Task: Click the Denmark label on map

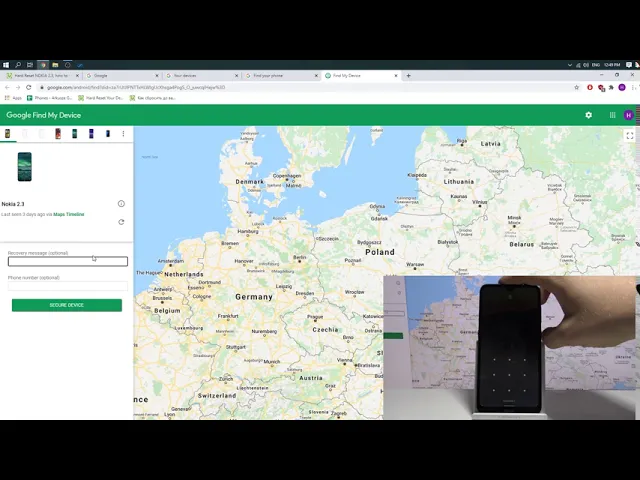Action: (x=249, y=182)
